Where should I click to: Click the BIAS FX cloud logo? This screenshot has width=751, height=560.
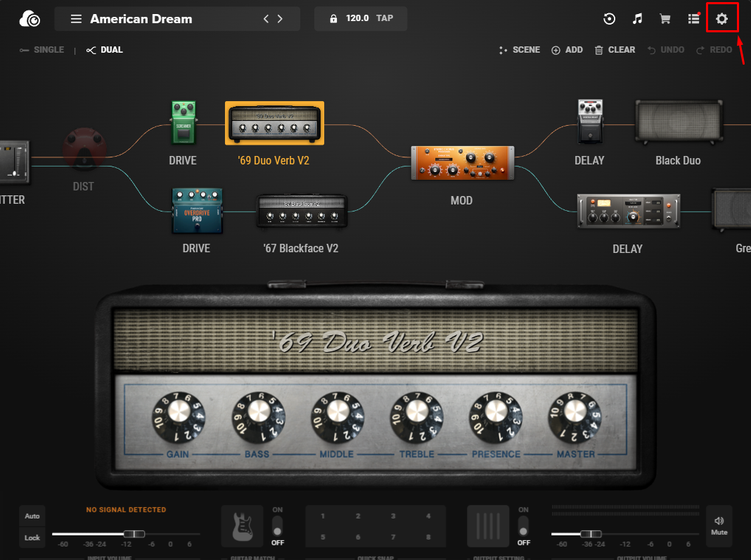30,19
